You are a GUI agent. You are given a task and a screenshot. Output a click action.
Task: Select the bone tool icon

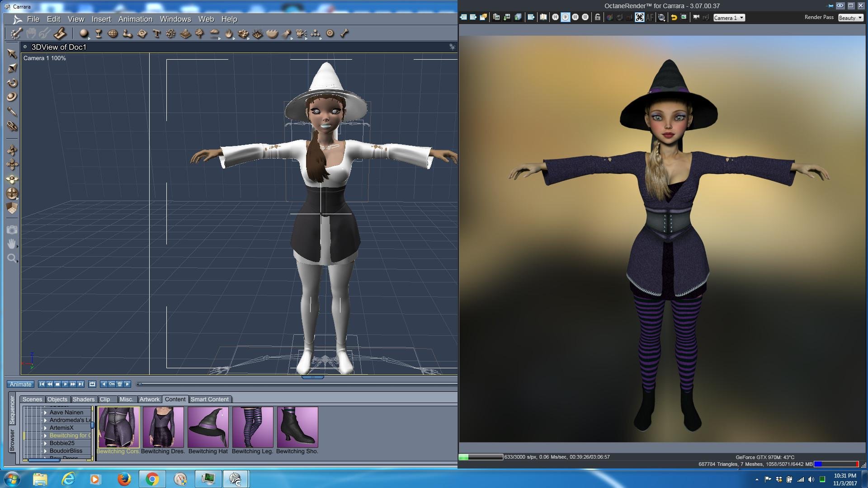344,33
